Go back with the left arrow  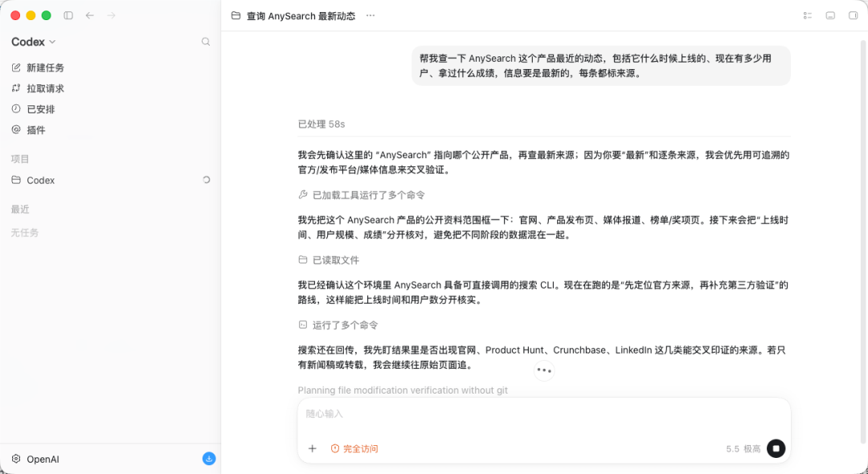click(x=90, y=15)
